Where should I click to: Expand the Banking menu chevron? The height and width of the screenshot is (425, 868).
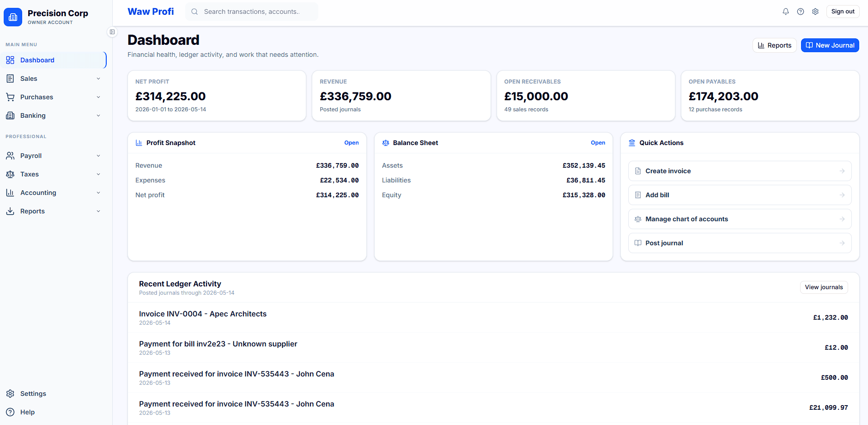pyautogui.click(x=98, y=115)
